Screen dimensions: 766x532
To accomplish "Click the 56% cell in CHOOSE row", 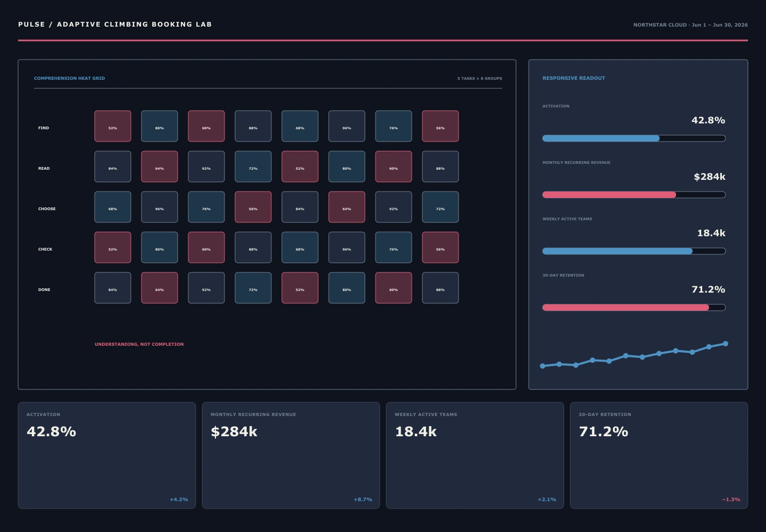I will [x=253, y=207].
